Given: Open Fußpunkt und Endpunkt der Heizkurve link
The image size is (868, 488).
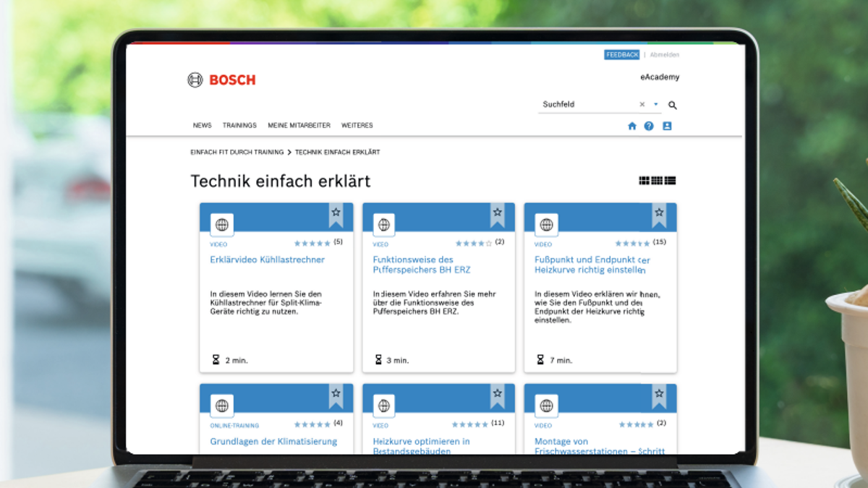Looking at the screenshot, I should (592, 265).
